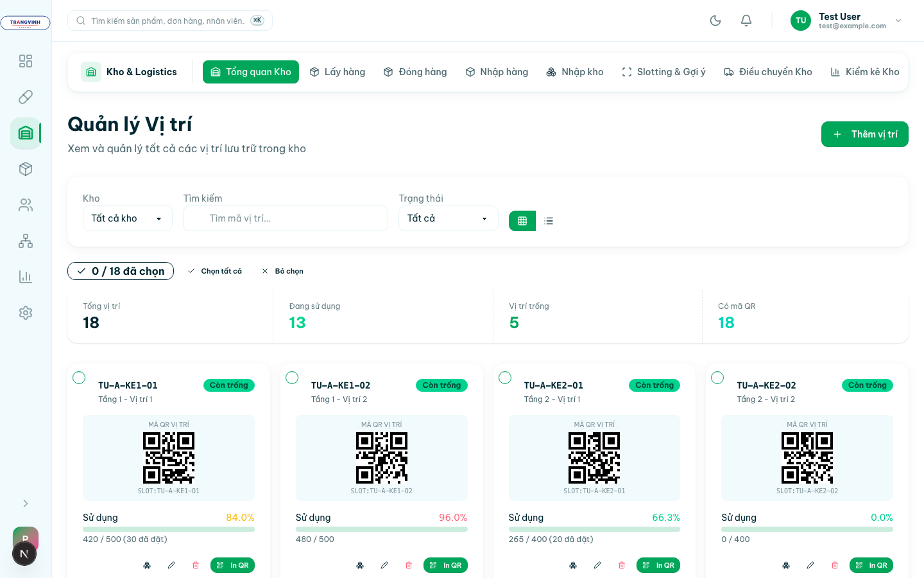Select the TU-A-KE1-02 card checkbox
924x578 pixels.
292,378
